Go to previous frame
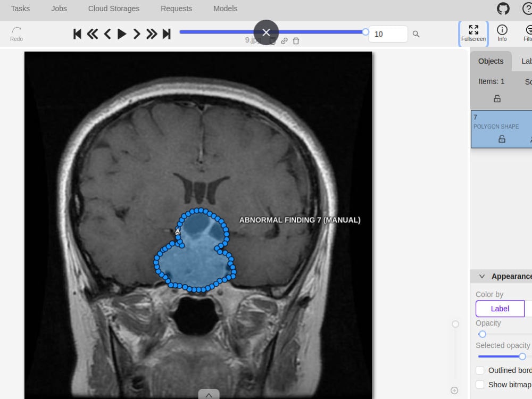 coord(107,34)
